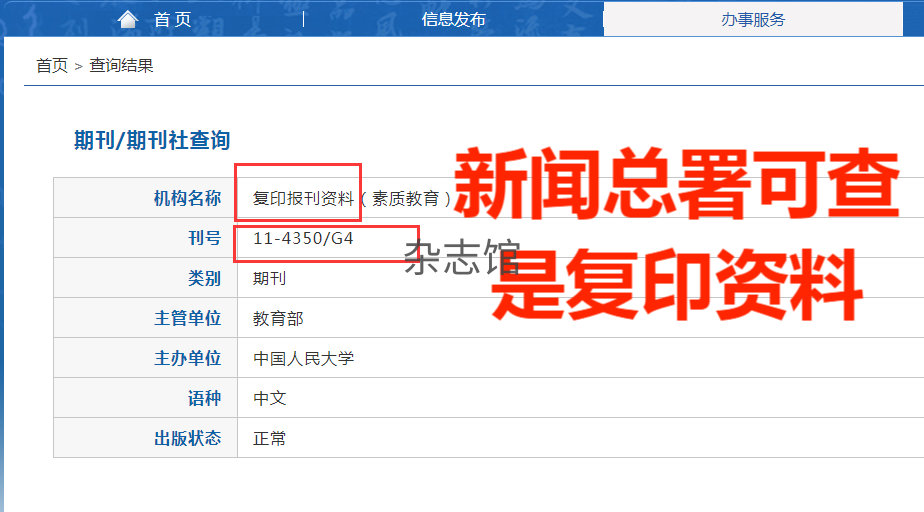Select the 期刊 category value
The image size is (924, 512).
coord(269,278)
